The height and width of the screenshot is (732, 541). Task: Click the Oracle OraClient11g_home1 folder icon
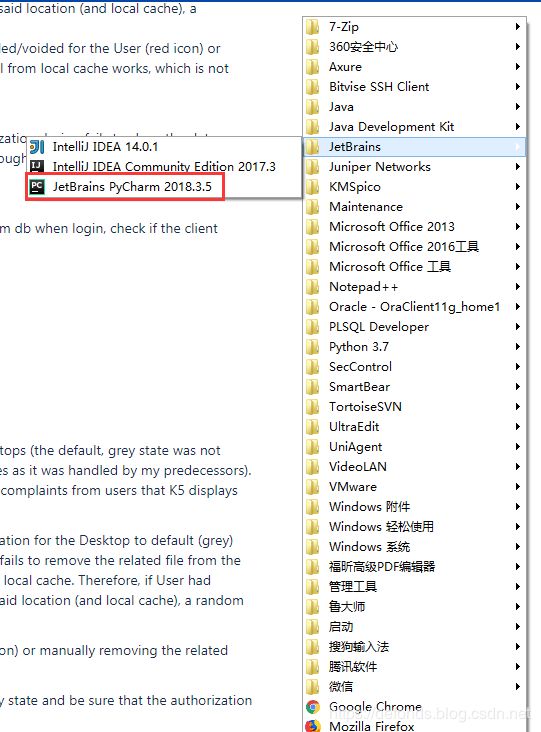click(x=312, y=307)
